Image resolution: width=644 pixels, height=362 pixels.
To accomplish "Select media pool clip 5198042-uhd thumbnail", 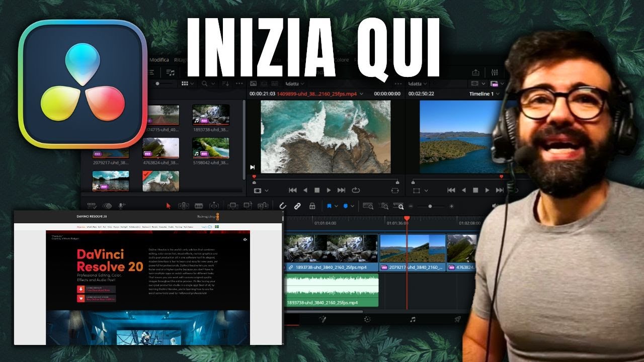I will tap(211, 148).
